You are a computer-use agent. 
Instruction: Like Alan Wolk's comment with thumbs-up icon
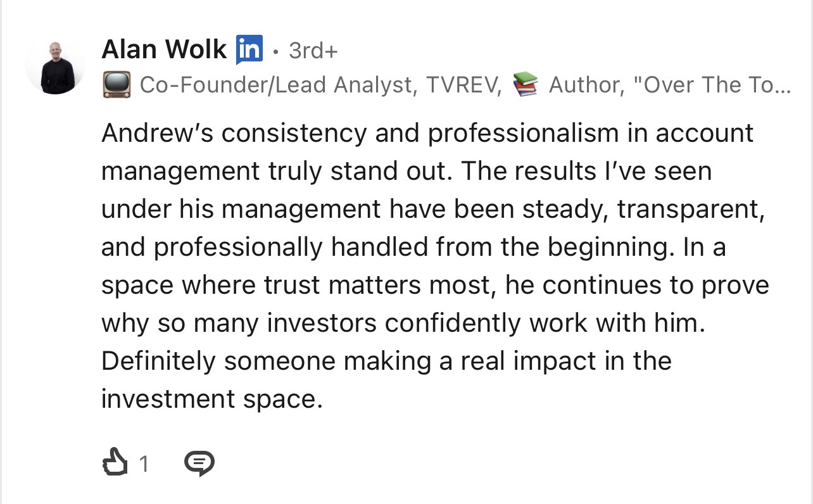pyautogui.click(x=115, y=463)
